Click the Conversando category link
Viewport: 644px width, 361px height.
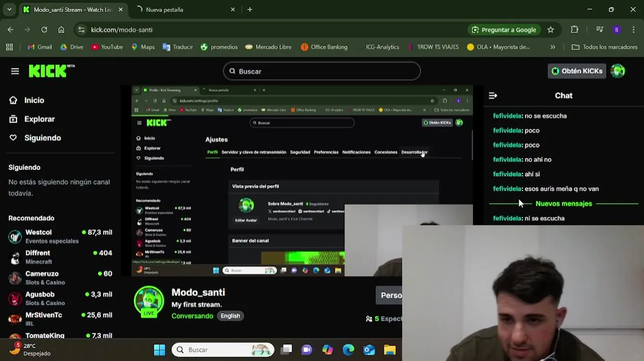192,316
